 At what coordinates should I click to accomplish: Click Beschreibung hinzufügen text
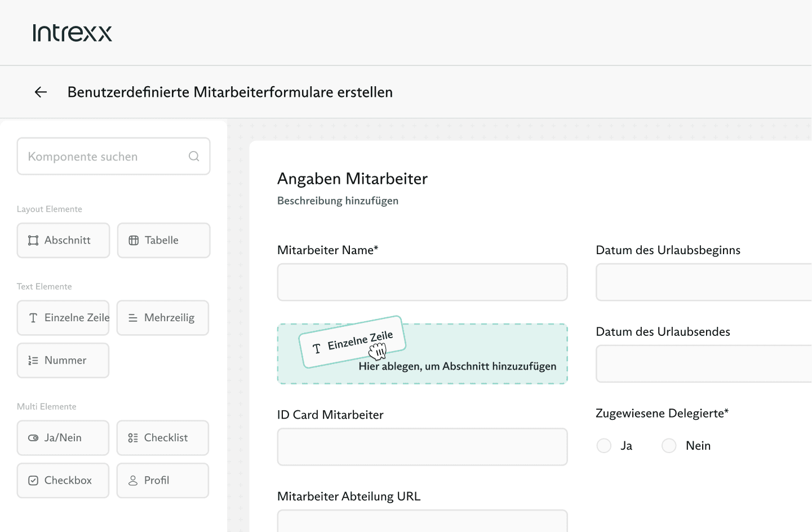[338, 201]
